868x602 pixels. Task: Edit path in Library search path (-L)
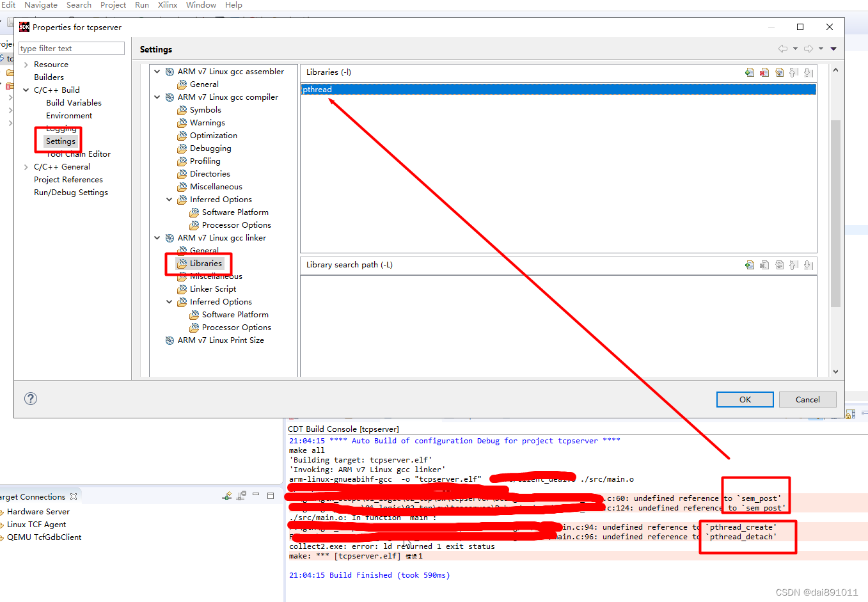click(x=779, y=265)
